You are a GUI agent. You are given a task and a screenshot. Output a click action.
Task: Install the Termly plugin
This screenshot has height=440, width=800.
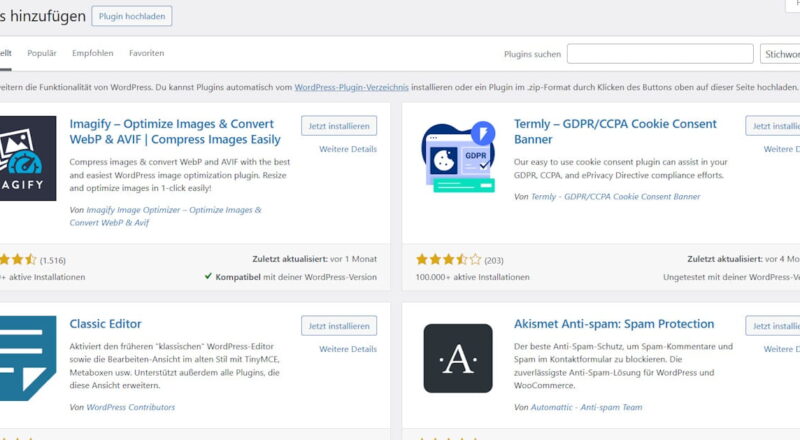tap(773, 126)
